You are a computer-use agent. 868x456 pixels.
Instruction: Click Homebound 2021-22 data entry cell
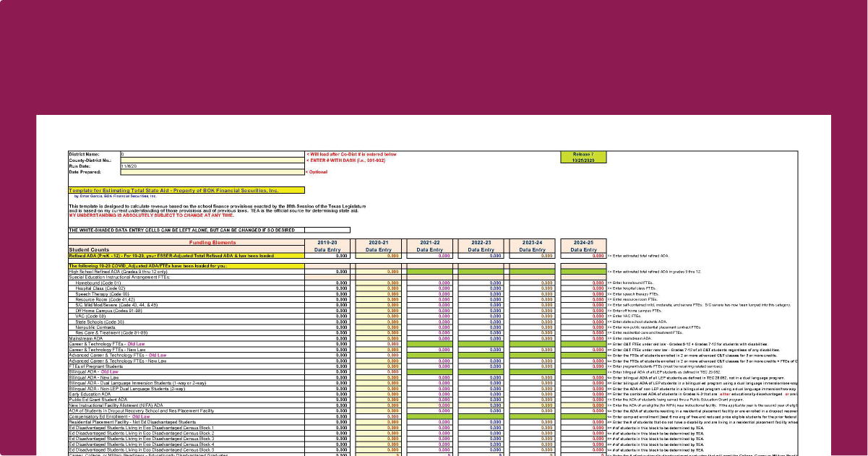[430, 282]
